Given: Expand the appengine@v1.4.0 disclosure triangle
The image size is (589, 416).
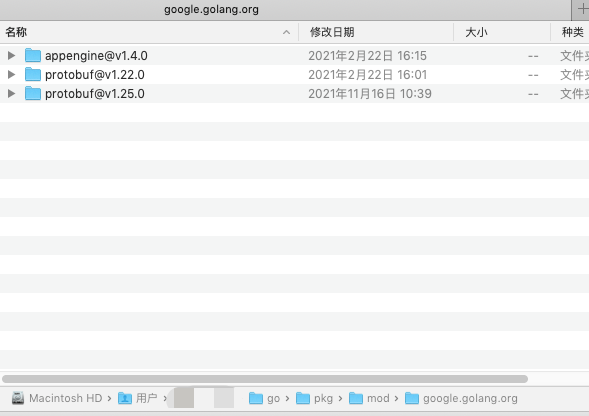Looking at the screenshot, I should pyautogui.click(x=12, y=56).
